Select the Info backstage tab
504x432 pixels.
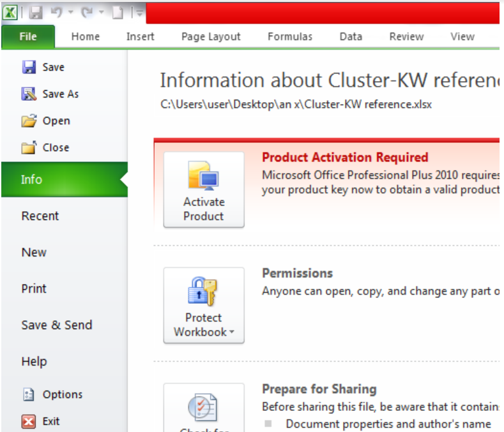65,179
